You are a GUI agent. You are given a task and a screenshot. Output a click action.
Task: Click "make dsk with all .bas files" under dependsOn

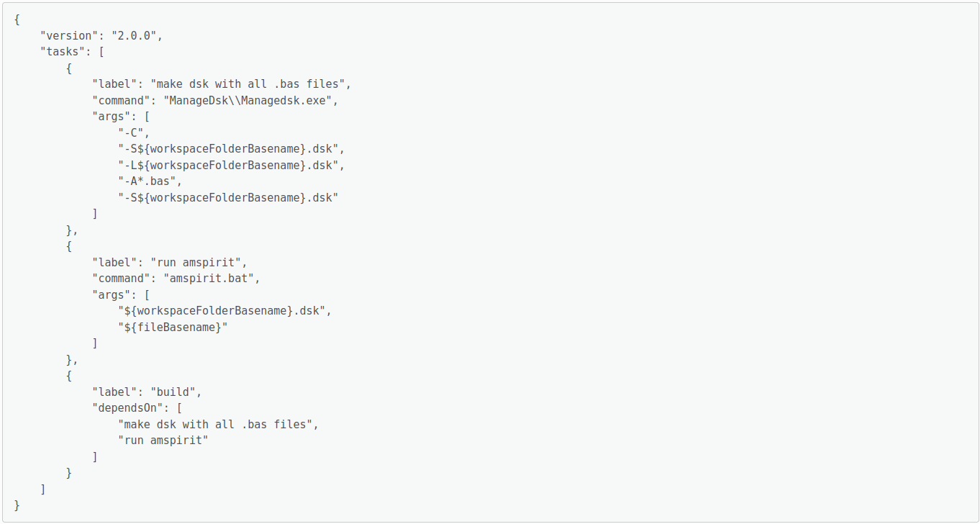[217, 425]
